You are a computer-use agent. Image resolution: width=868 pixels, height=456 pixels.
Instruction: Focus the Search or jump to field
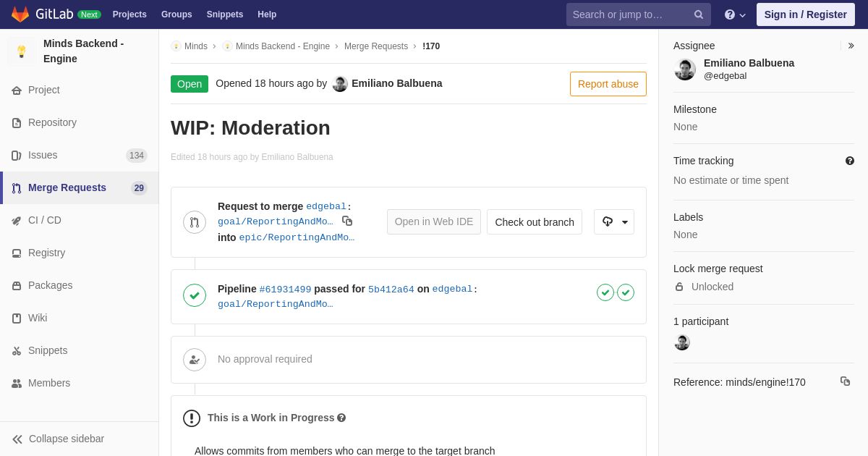(x=629, y=14)
